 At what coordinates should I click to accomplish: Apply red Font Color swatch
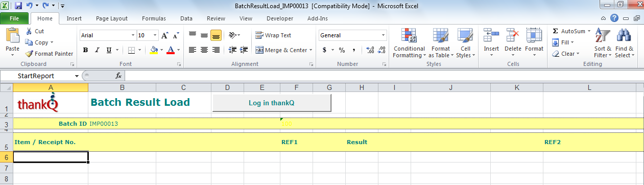pos(171,50)
